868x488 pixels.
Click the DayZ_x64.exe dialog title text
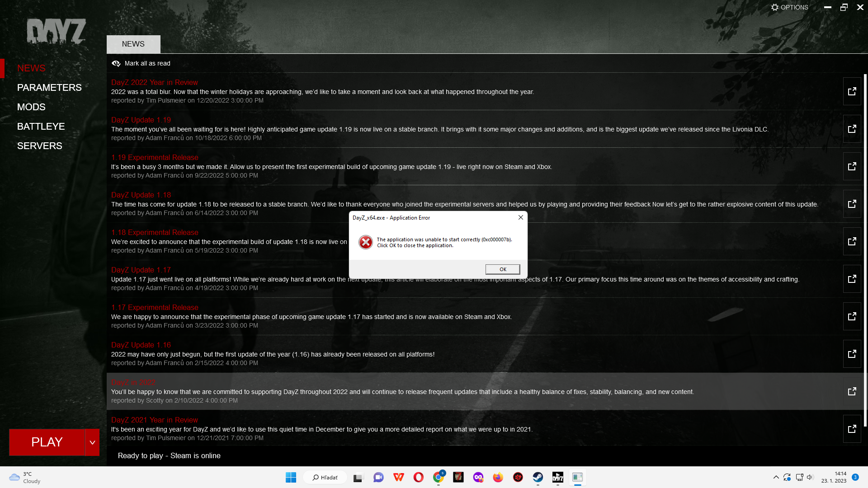coord(391,218)
